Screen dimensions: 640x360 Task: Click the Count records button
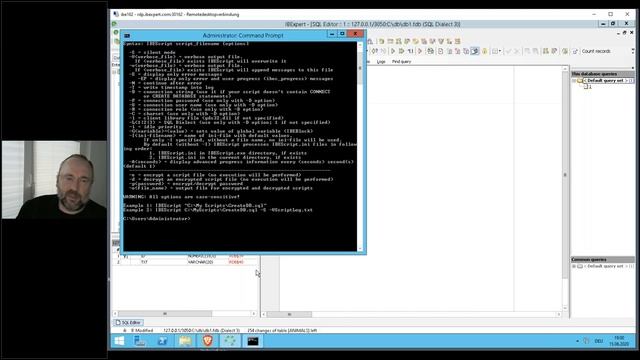tap(596, 51)
